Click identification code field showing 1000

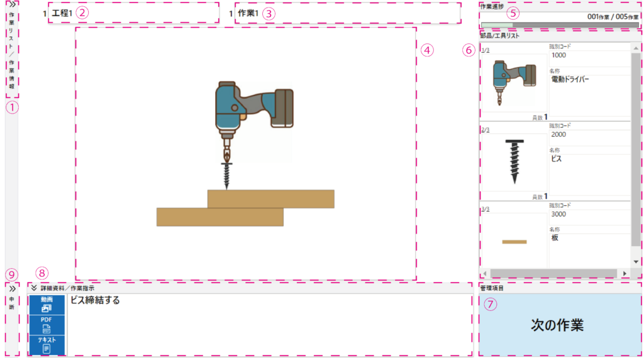(x=589, y=55)
